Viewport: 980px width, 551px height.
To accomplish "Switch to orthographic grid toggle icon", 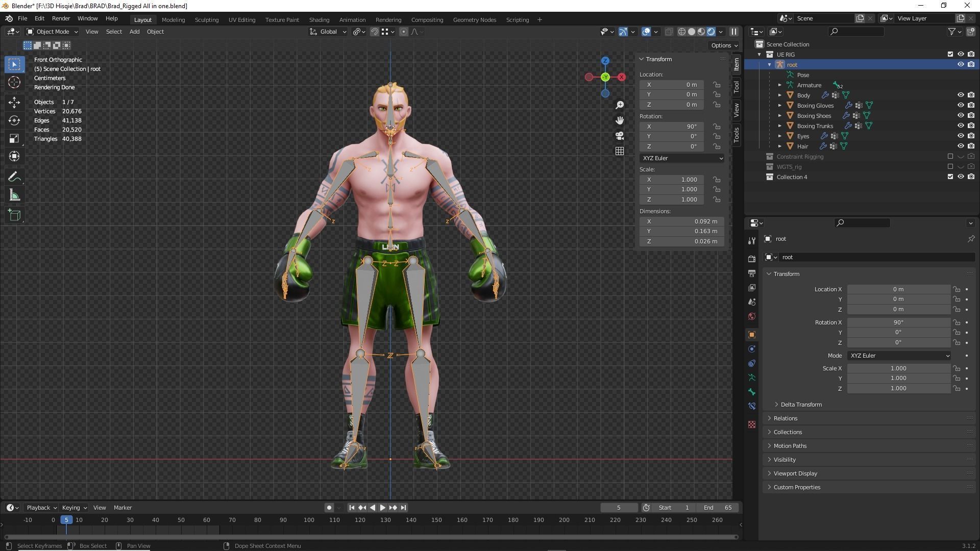I will click(x=619, y=151).
